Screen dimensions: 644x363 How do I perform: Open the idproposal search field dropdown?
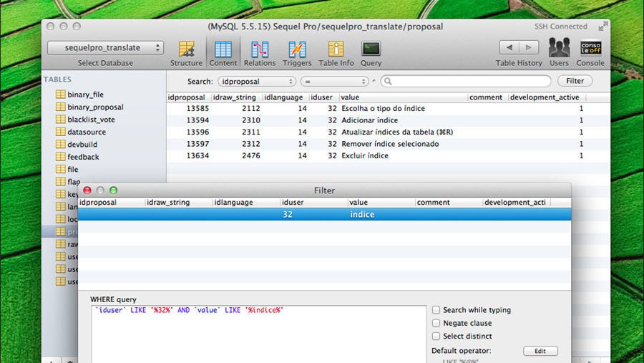(x=256, y=82)
